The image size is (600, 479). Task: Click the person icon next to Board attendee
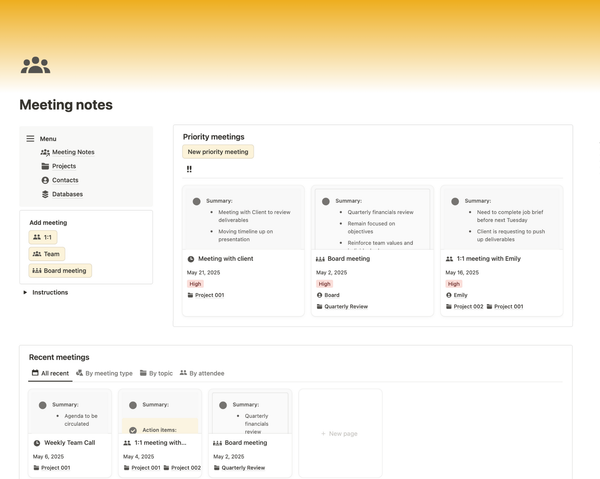coord(320,295)
